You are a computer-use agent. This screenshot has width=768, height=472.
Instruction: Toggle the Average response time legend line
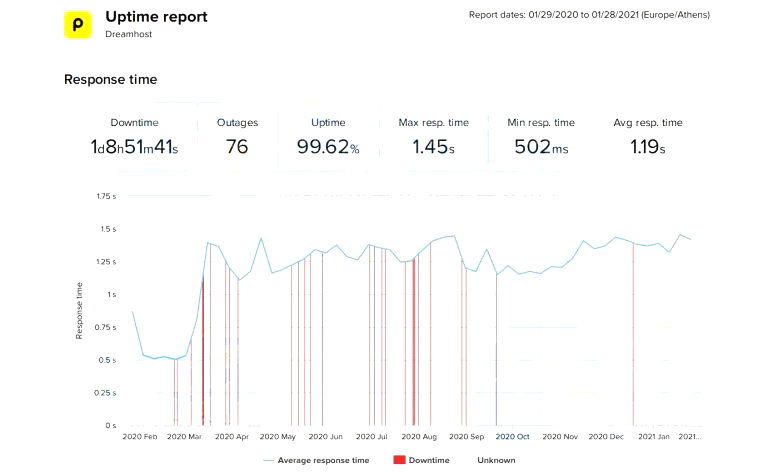pos(317,460)
